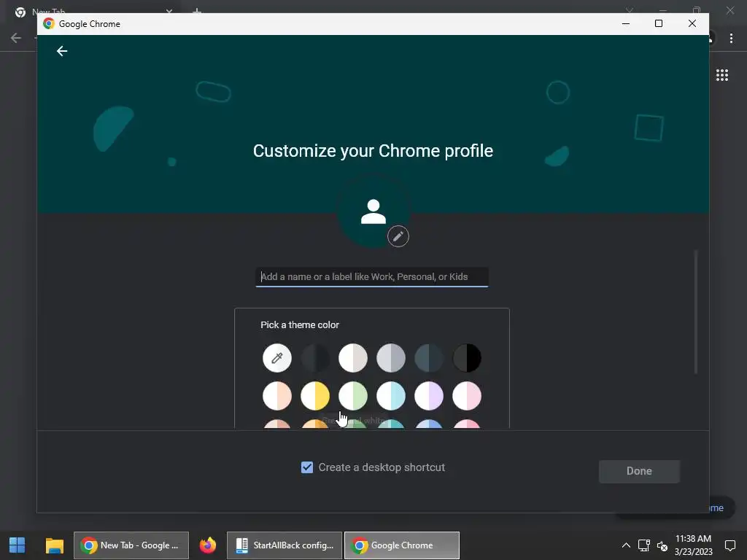Show hidden system tray icons
The image size is (747, 560).
pos(626,545)
